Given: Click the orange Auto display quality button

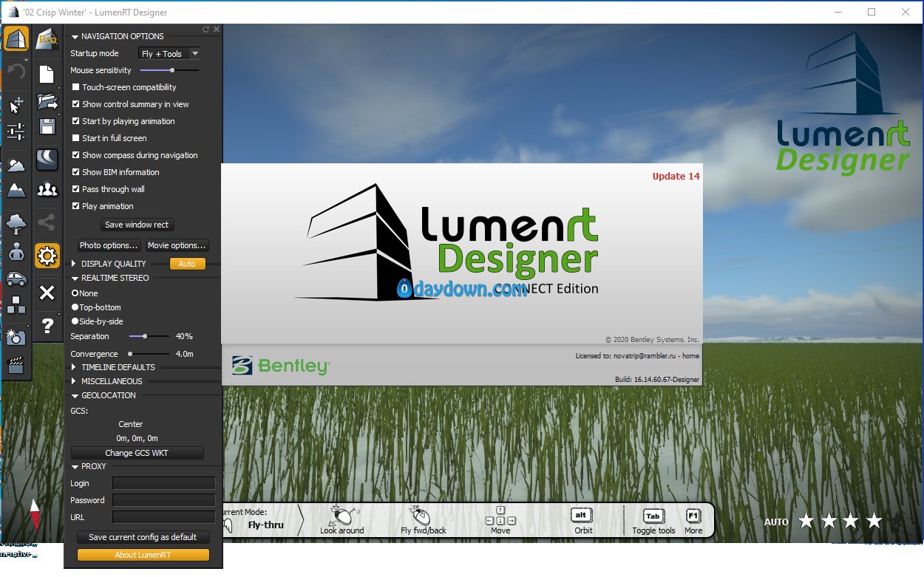Looking at the screenshot, I should click(x=187, y=264).
